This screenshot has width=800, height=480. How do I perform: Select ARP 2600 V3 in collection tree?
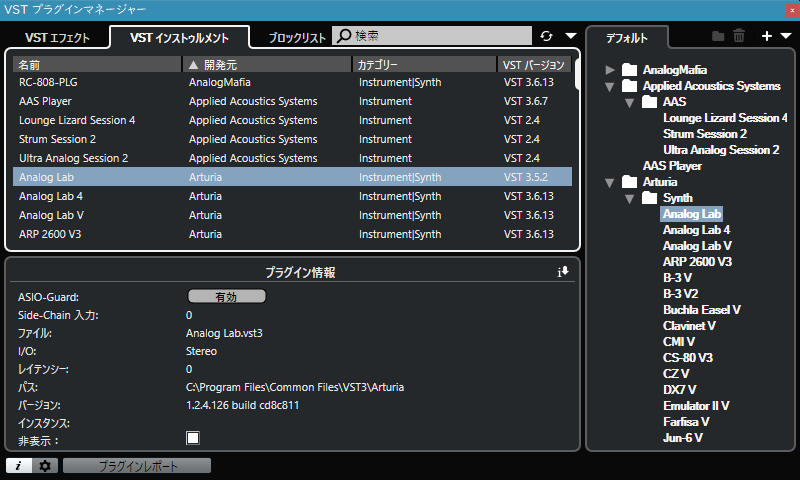(697, 262)
